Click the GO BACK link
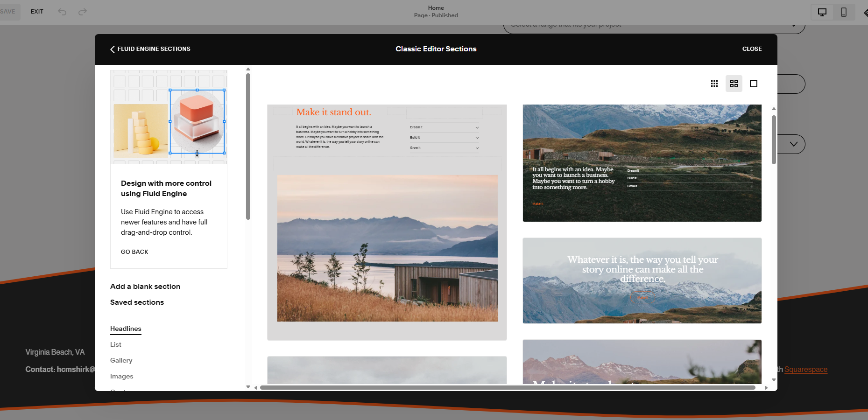Screen dimensions: 868x420 [134, 252]
